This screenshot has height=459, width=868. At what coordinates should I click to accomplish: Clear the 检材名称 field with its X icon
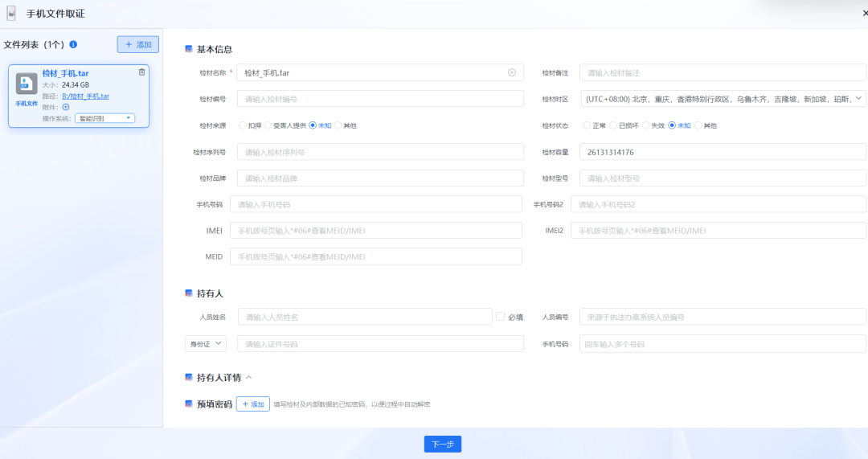click(511, 72)
